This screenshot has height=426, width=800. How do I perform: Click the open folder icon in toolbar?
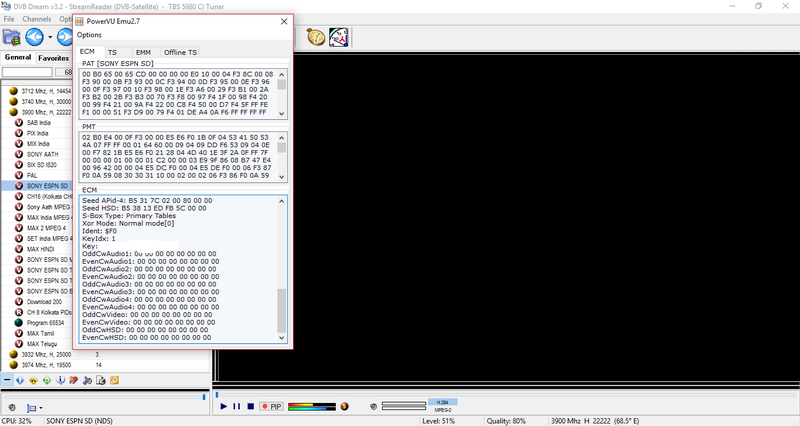11,37
